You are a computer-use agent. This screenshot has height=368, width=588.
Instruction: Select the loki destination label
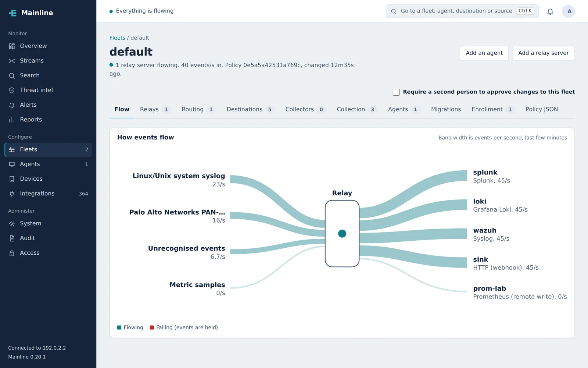click(480, 201)
